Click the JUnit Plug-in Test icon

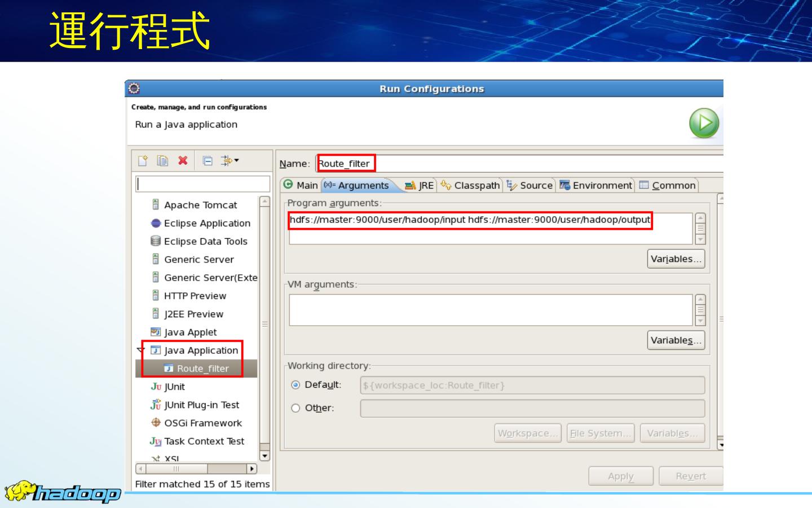point(156,405)
